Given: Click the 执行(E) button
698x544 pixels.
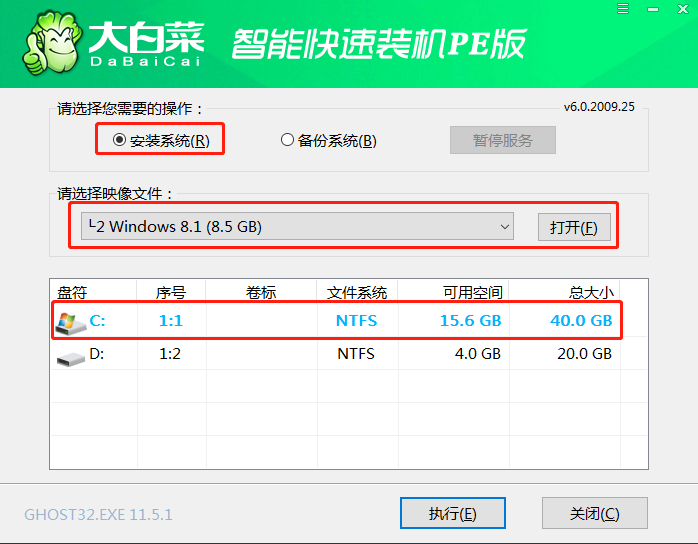Looking at the screenshot, I should 452,513.
